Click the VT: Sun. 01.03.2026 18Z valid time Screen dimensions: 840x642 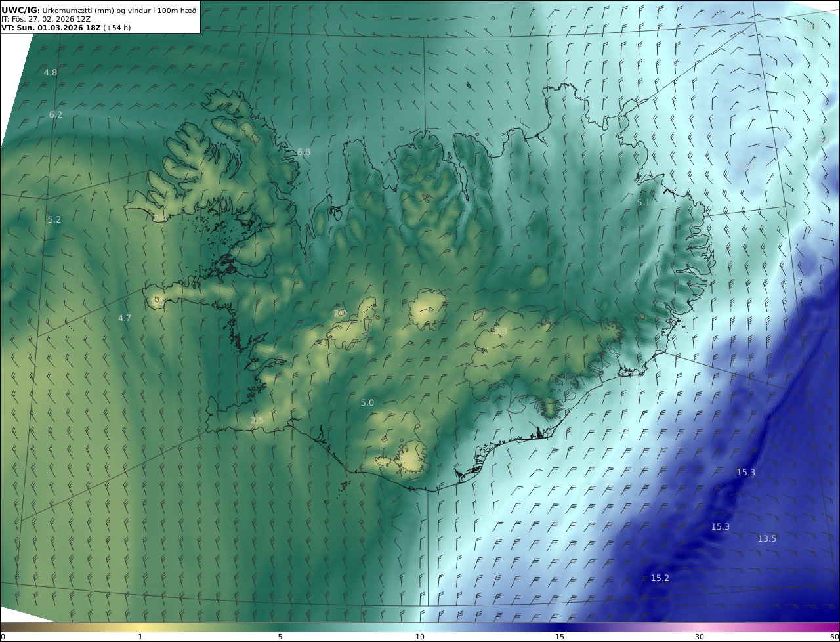51,28
